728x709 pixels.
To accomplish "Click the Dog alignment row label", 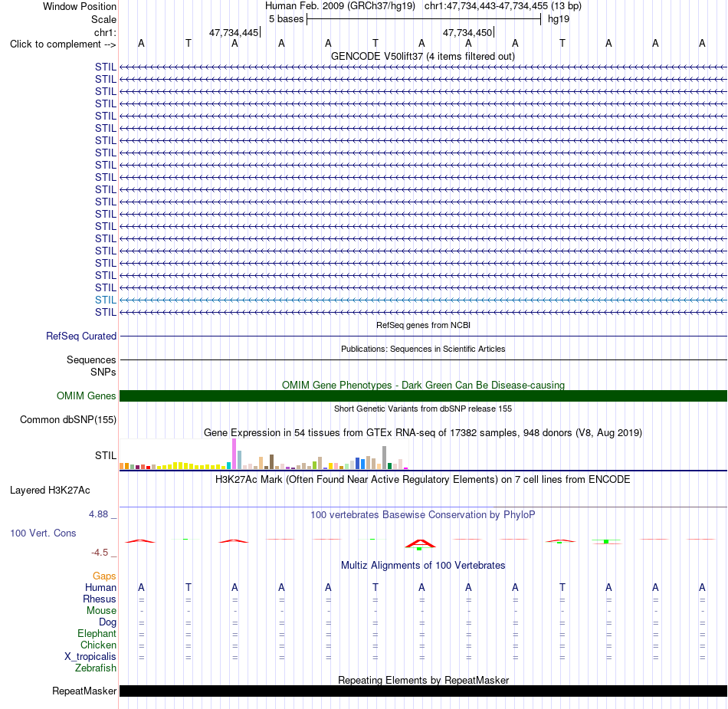I will point(107,622).
